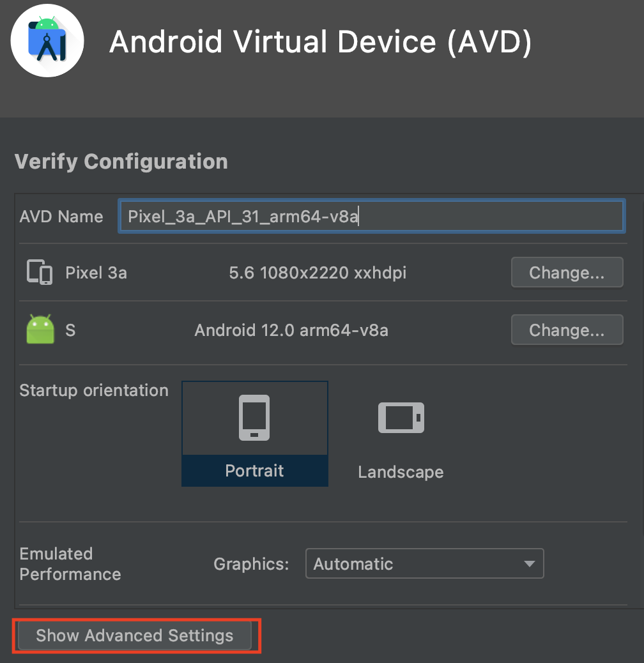Click the S release name label
Screen dimensions: 644x663
(x=70, y=330)
